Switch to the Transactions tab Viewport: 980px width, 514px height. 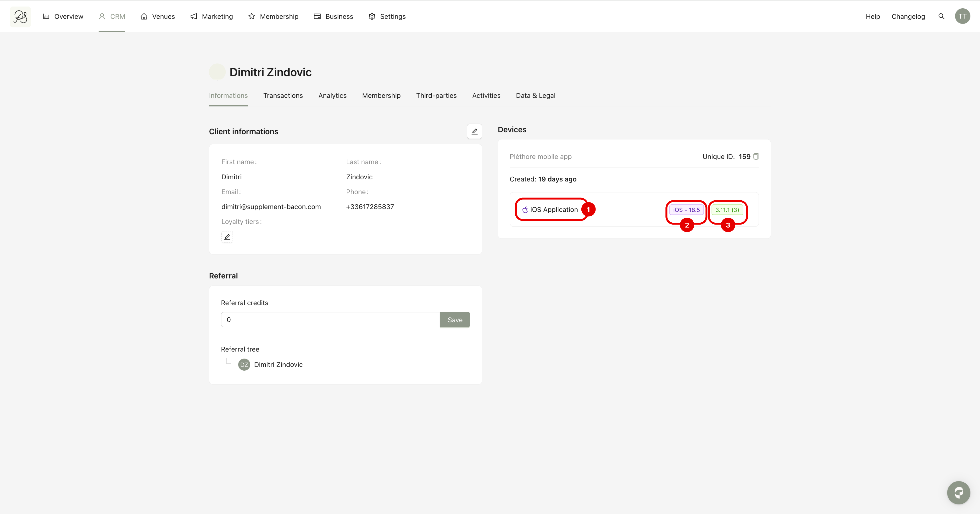pos(283,96)
